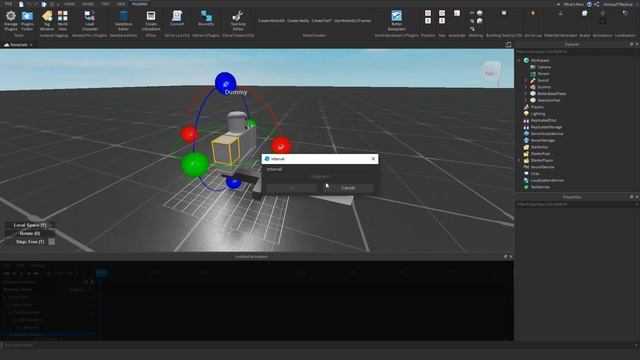
Task: Open the Plugins Folder
Action: [x=27, y=20]
